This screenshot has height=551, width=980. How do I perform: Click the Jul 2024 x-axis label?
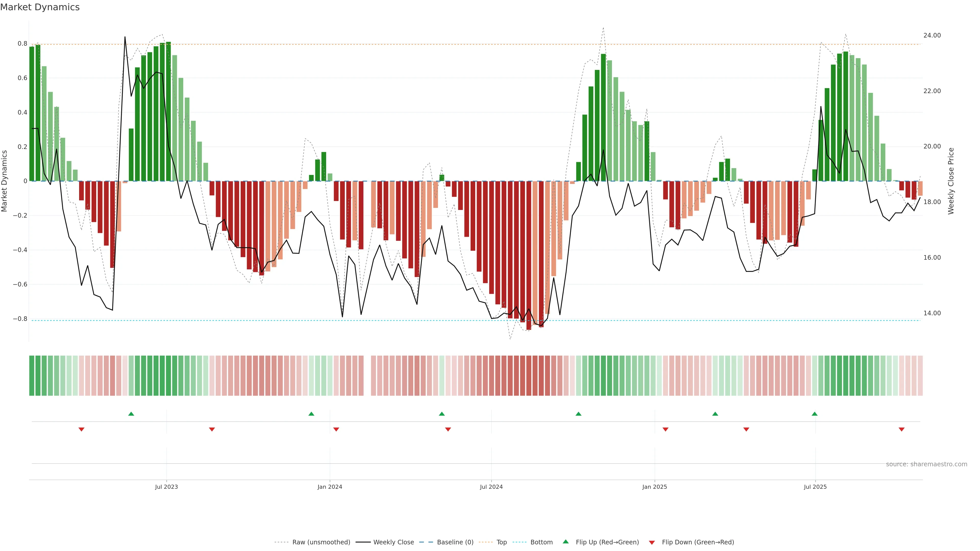[x=491, y=487]
